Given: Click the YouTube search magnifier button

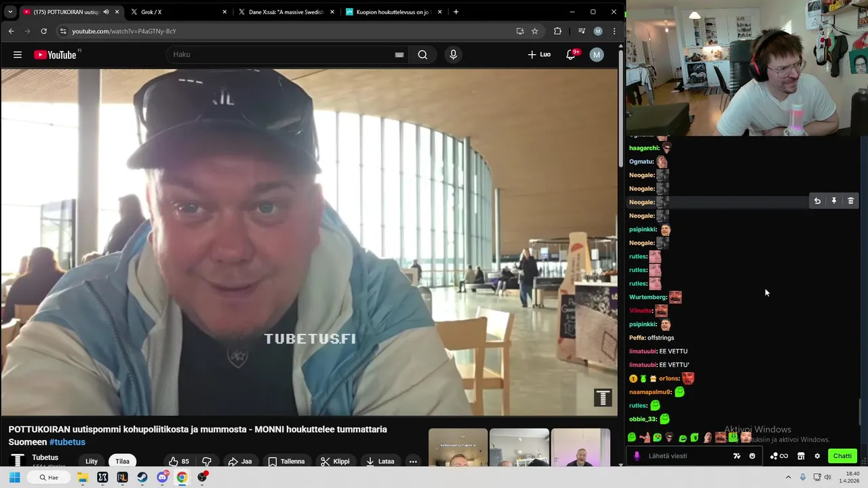Looking at the screenshot, I should tap(422, 55).
